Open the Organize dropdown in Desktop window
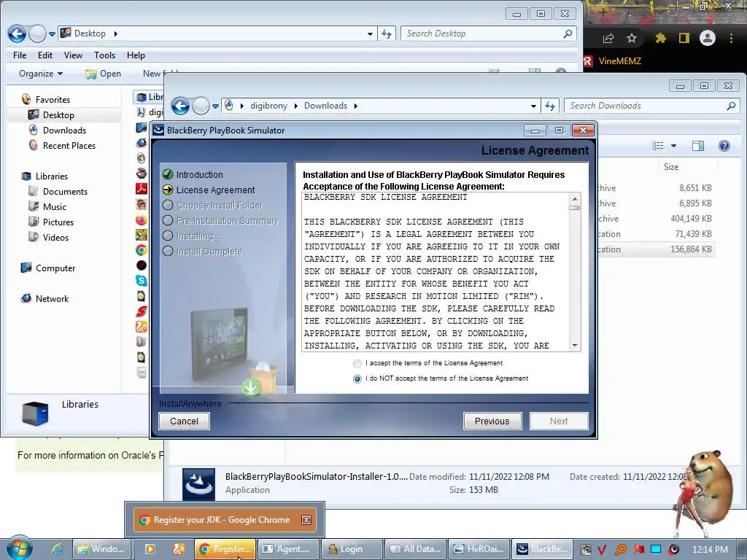The image size is (747, 560). [x=41, y=74]
